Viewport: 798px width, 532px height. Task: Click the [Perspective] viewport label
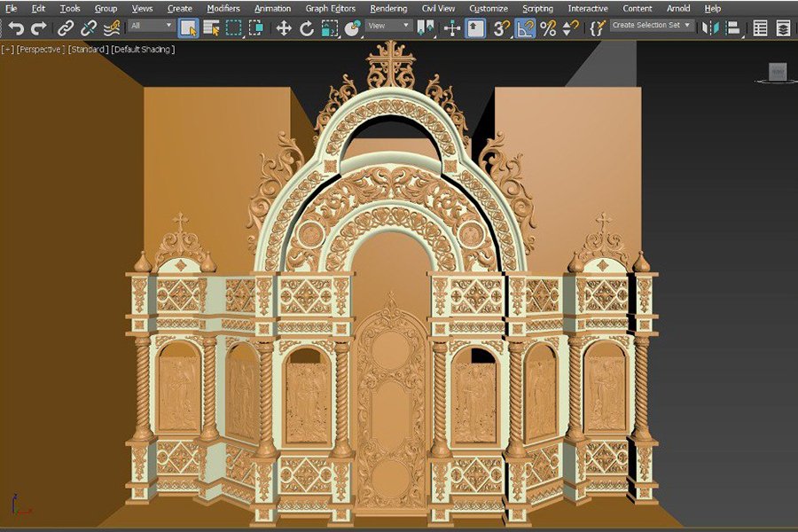(x=41, y=50)
